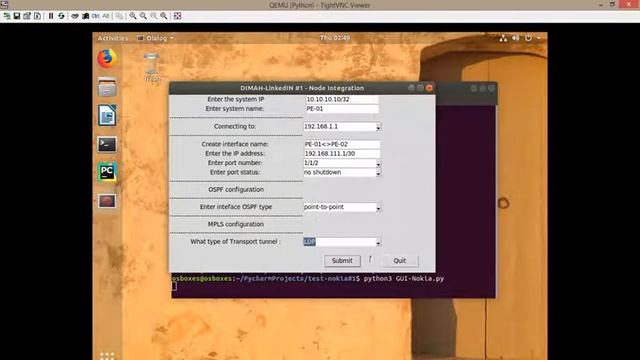Image resolution: width=640 pixels, height=360 pixels.
Task: Open the power system menu icon
Action: tap(529, 38)
